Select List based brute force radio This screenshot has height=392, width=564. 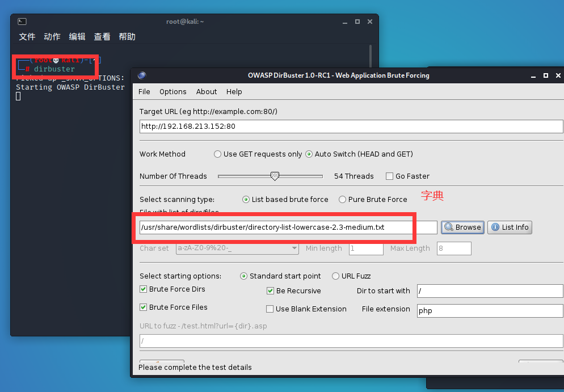tap(246, 200)
